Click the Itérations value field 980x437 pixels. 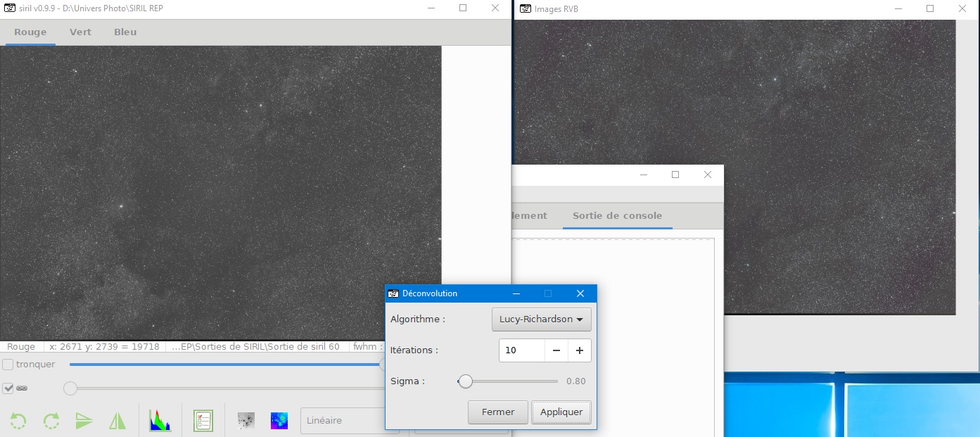coord(521,350)
